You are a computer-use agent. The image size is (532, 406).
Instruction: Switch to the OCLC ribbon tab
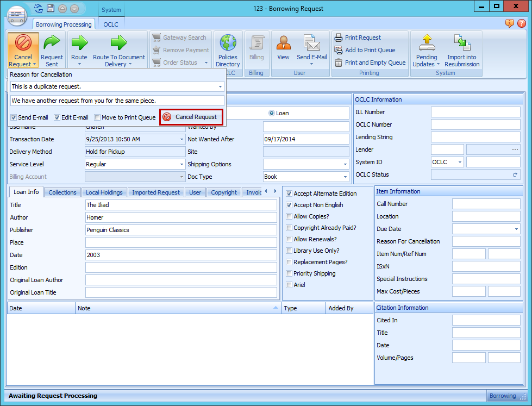pyautogui.click(x=111, y=24)
